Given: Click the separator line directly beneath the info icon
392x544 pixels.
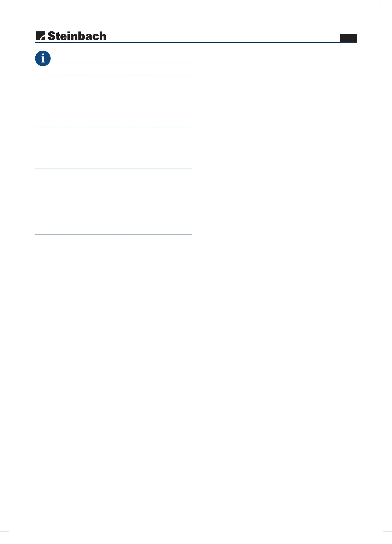Looking at the screenshot, I should point(113,64).
